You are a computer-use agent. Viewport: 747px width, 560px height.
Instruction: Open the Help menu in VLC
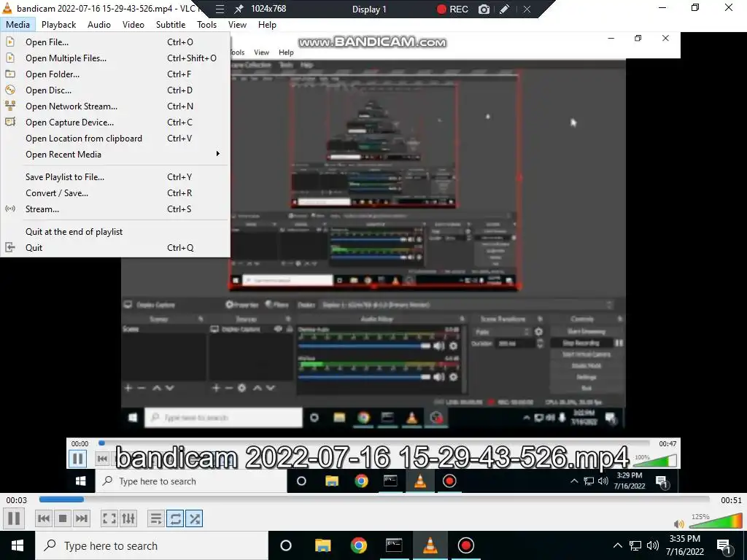click(267, 25)
